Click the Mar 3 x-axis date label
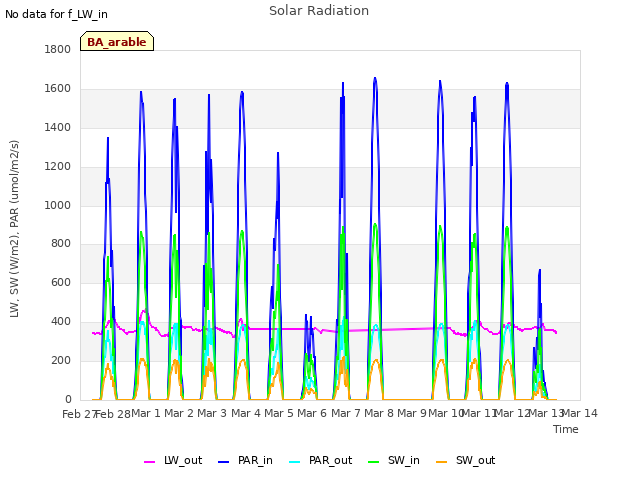Image resolution: width=640 pixels, height=480 pixels. pos(212,413)
